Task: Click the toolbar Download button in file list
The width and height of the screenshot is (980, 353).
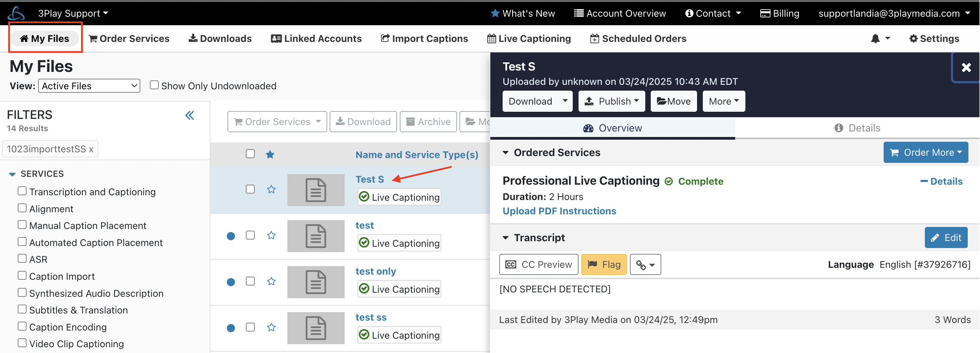Action: [x=363, y=122]
